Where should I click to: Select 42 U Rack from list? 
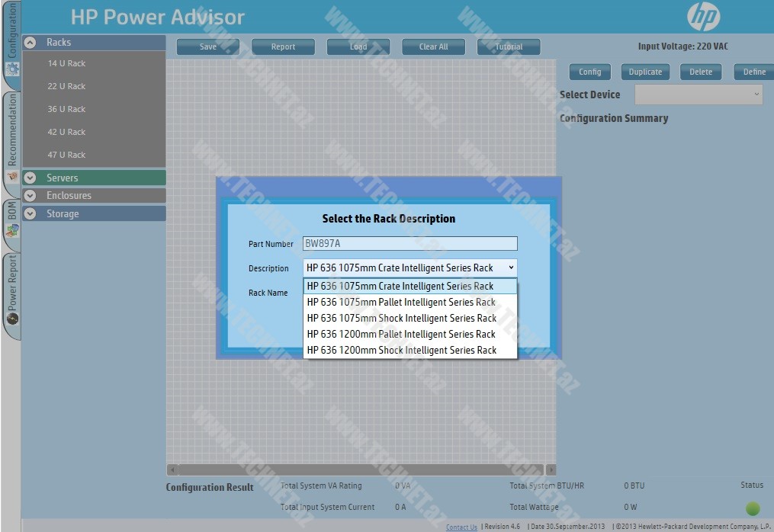coord(66,132)
